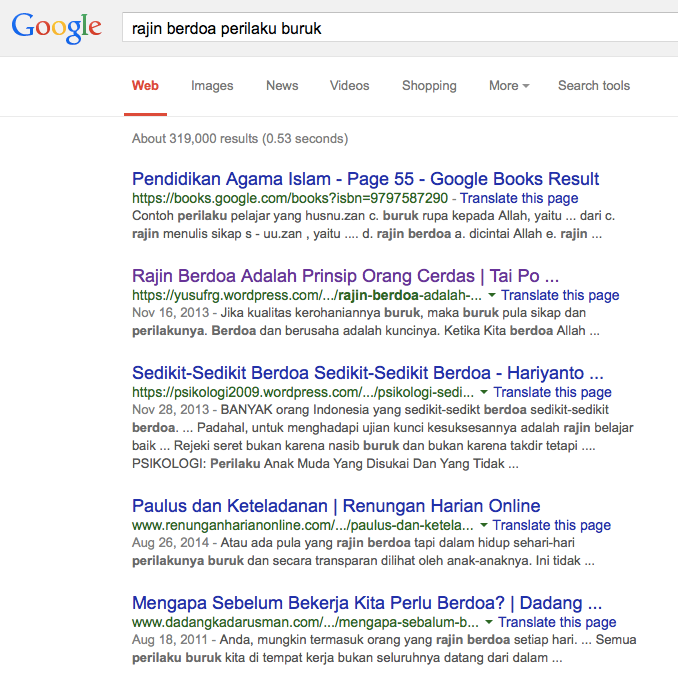
Task: Focus the search box containing 'rajin berdoa perilaku buruk'
Action: 400,28
